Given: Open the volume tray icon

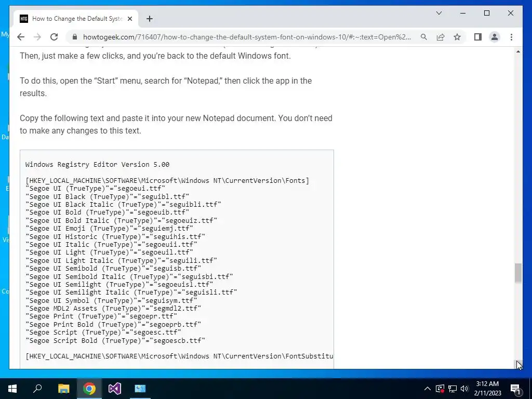Looking at the screenshot, I should (464, 389).
